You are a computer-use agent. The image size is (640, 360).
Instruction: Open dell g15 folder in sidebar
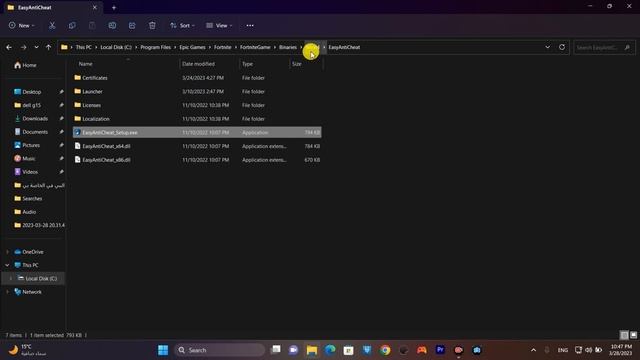point(31,105)
